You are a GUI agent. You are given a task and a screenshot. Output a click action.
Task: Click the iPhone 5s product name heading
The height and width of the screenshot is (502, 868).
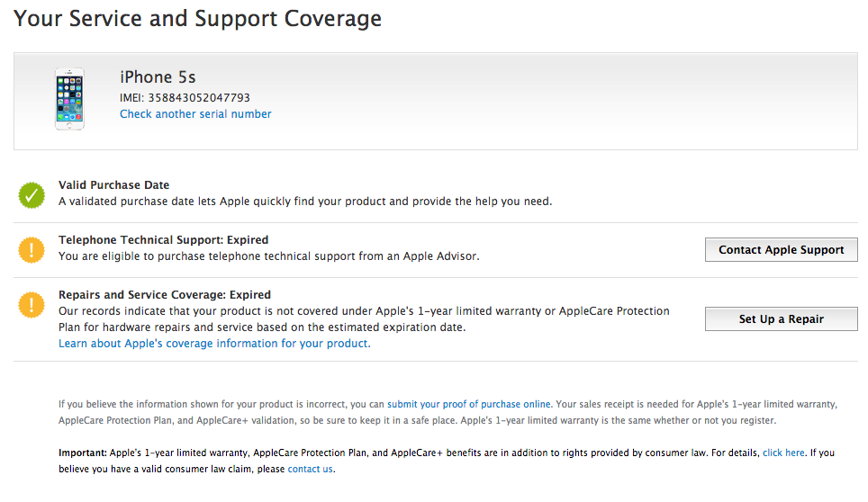[x=158, y=76]
